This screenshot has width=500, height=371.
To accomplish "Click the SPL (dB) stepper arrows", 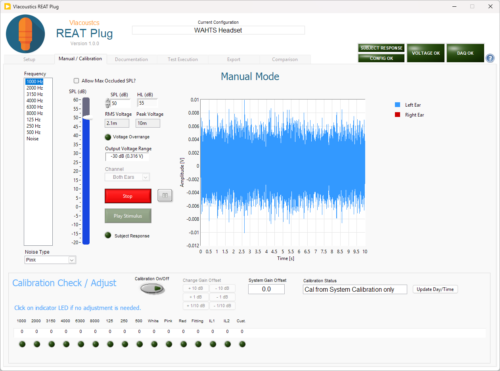I will [108, 103].
